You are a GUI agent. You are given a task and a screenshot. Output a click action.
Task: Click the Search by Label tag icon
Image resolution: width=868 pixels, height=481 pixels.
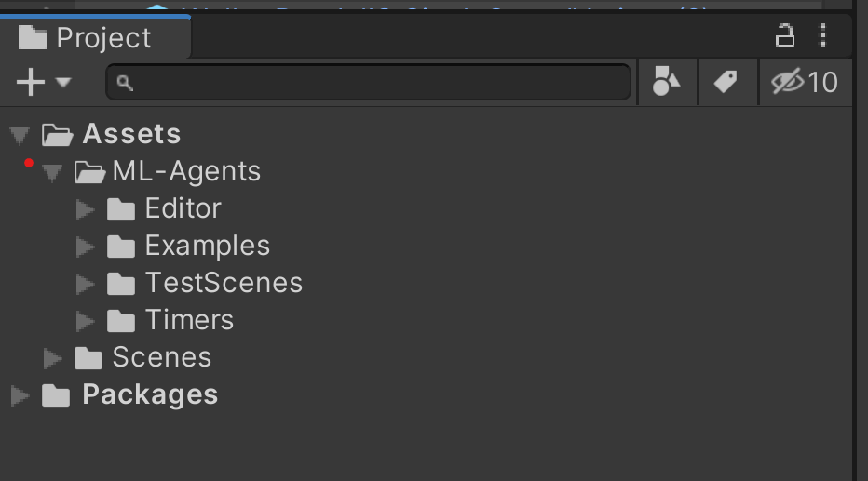click(x=726, y=82)
